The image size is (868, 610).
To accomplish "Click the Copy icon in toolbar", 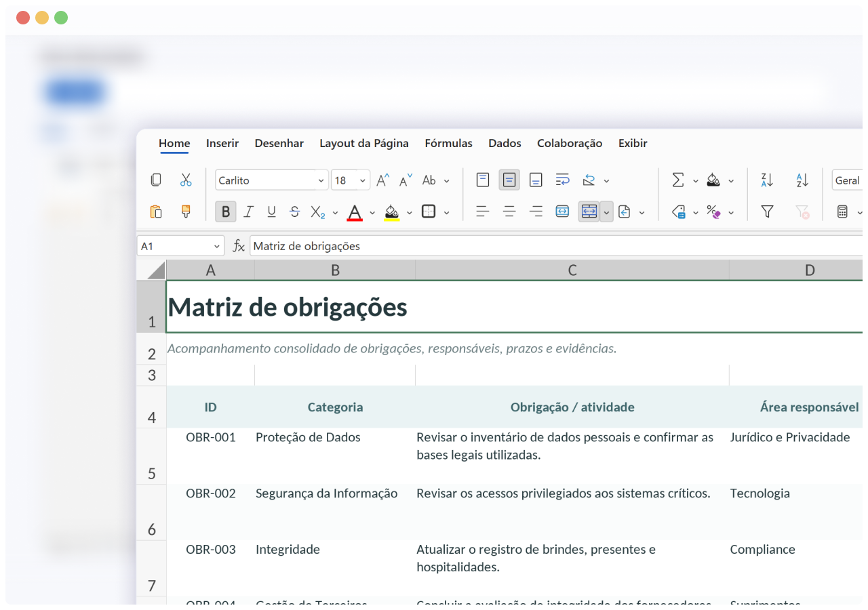I will click(156, 180).
